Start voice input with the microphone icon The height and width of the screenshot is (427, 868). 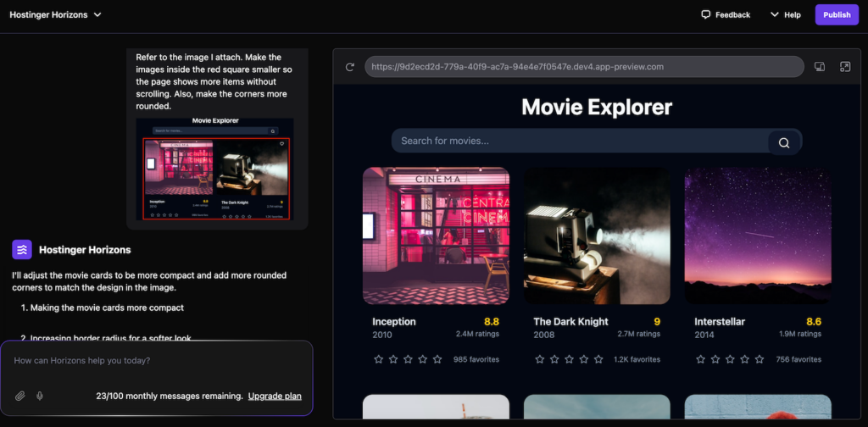pyautogui.click(x=40, y=396)
